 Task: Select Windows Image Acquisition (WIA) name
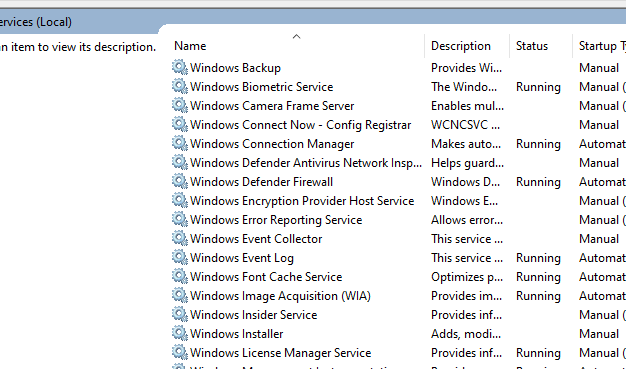coord(280,296)
